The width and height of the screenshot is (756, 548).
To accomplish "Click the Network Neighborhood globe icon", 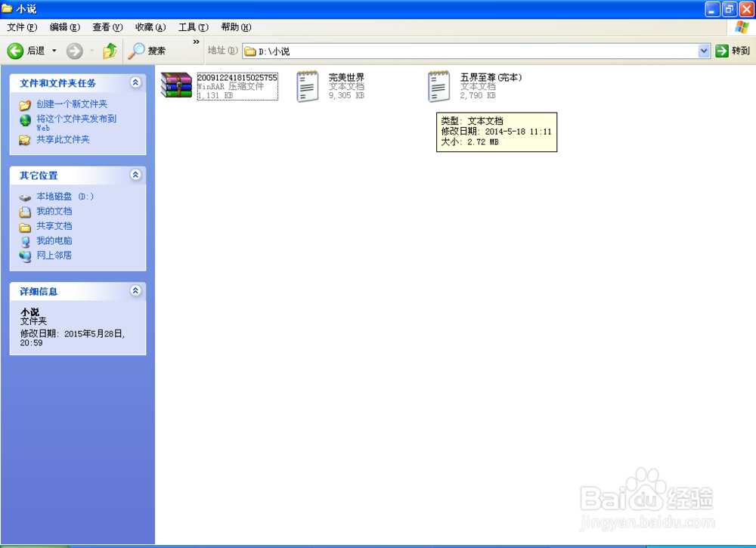I will (x=25, y=256).
